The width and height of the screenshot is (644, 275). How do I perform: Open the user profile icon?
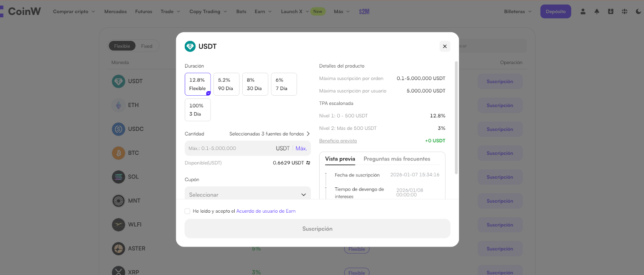[x=583, y=12]
